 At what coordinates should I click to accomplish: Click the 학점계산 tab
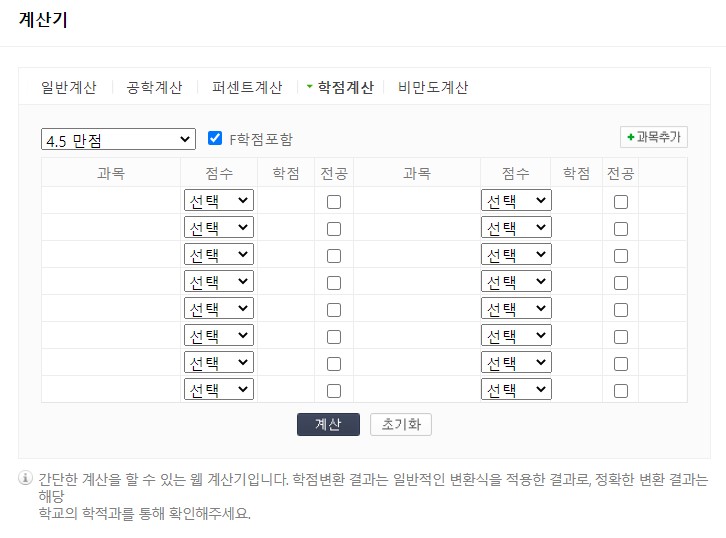pyautogui.click(x=345, y=87)
